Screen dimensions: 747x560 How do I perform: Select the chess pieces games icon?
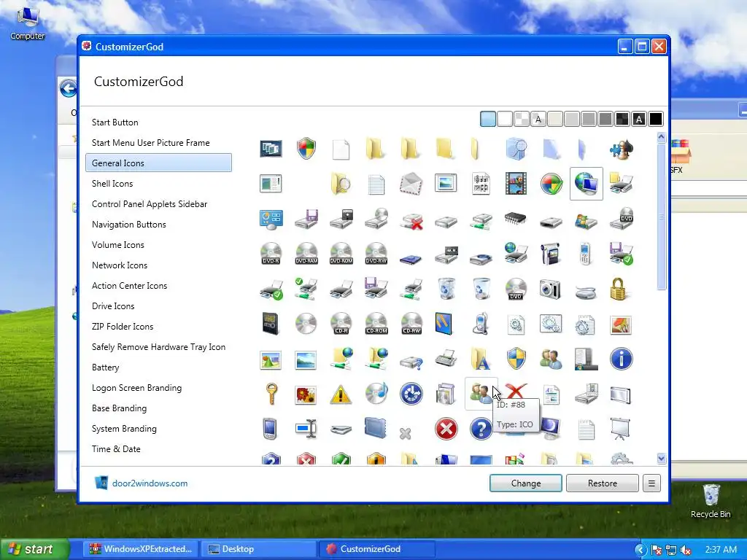tap(622, 149)
